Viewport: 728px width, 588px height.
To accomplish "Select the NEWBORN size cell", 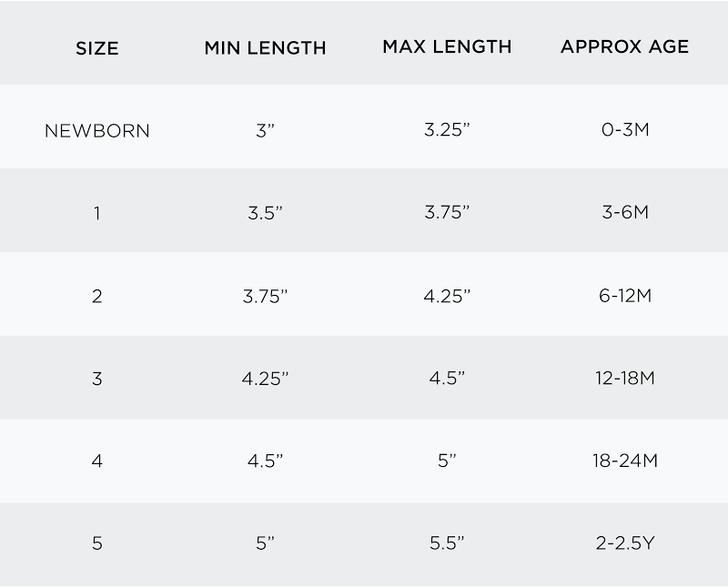I will point(97,130).
